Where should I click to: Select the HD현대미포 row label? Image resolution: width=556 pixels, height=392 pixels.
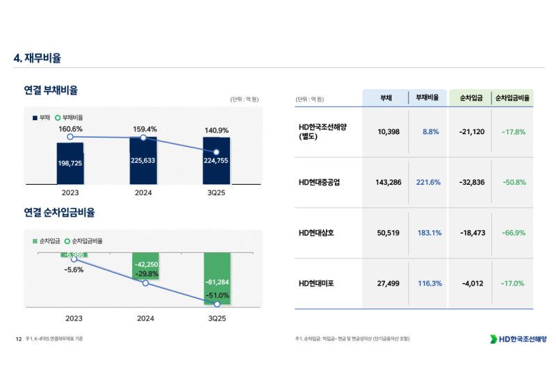point(316,284)
